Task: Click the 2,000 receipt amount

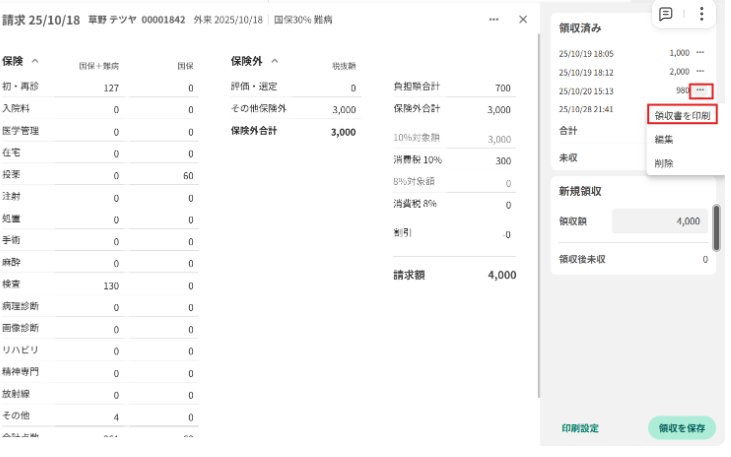Action: [x=679, y=71]
